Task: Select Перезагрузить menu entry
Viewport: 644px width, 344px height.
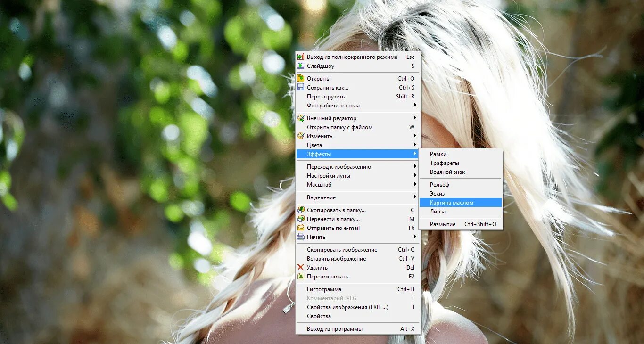Action: (358, 97)
